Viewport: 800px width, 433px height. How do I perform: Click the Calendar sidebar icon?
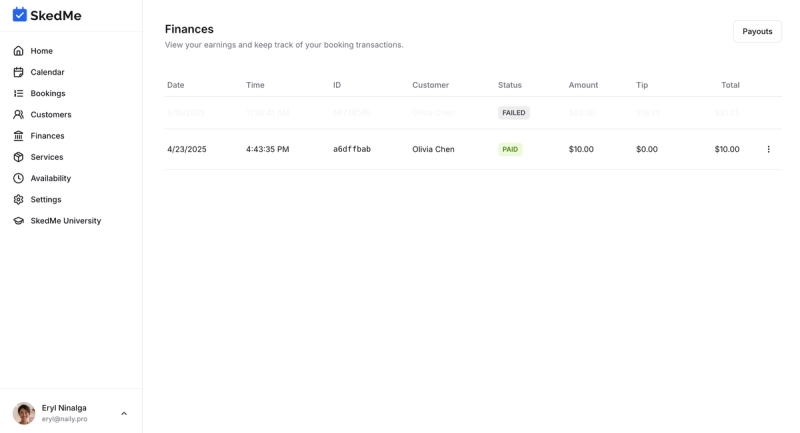point(18,72)
